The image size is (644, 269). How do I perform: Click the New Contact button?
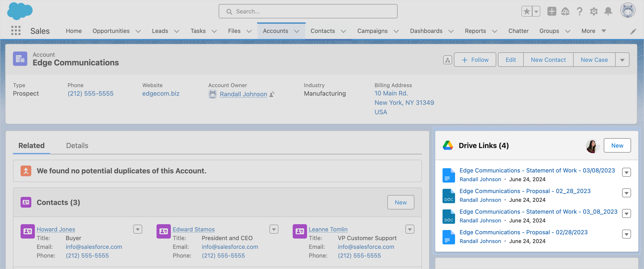pyautogui.click(x=548, y=60)
